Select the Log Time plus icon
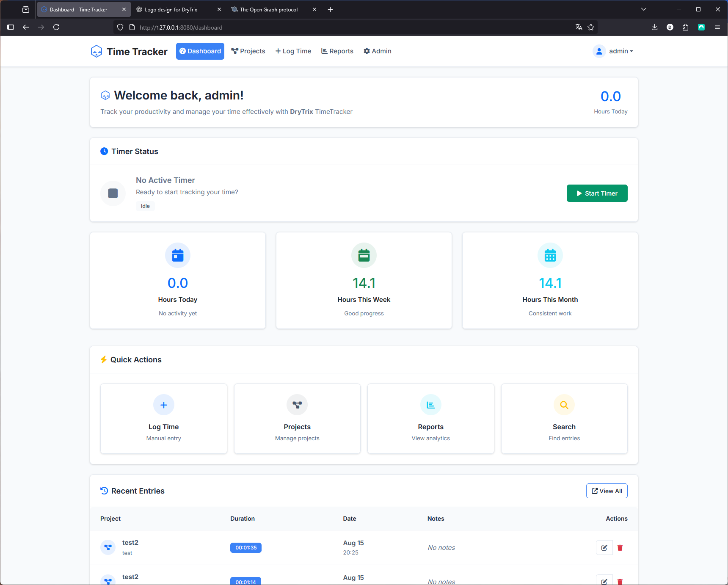The width and height of the screenshot is (728, 585). point(163,405)
